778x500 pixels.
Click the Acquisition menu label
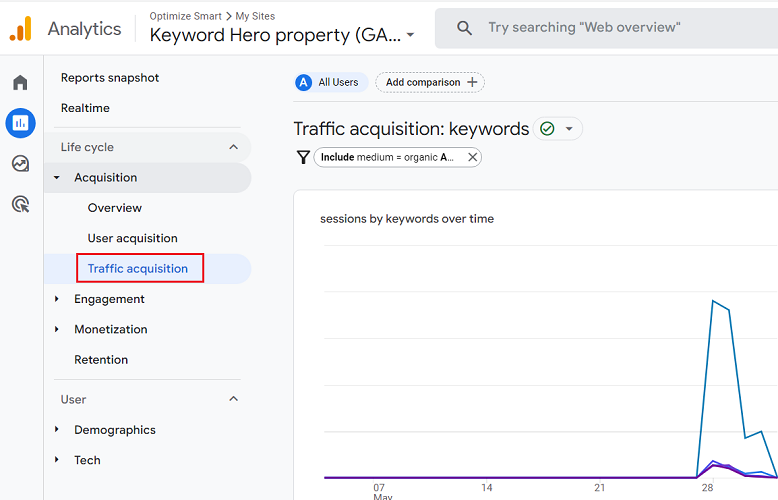point(106,178)
